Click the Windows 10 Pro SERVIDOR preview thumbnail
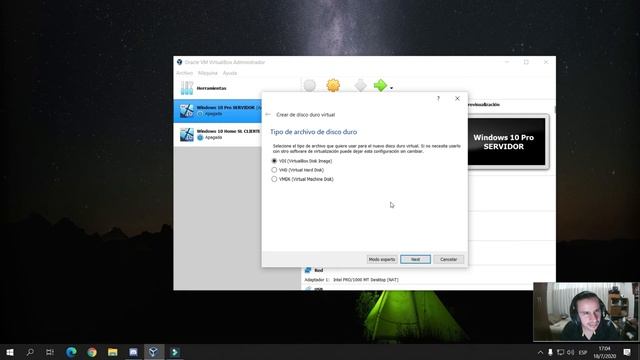The height and width of the screenshot is (360, 640). 506,142
